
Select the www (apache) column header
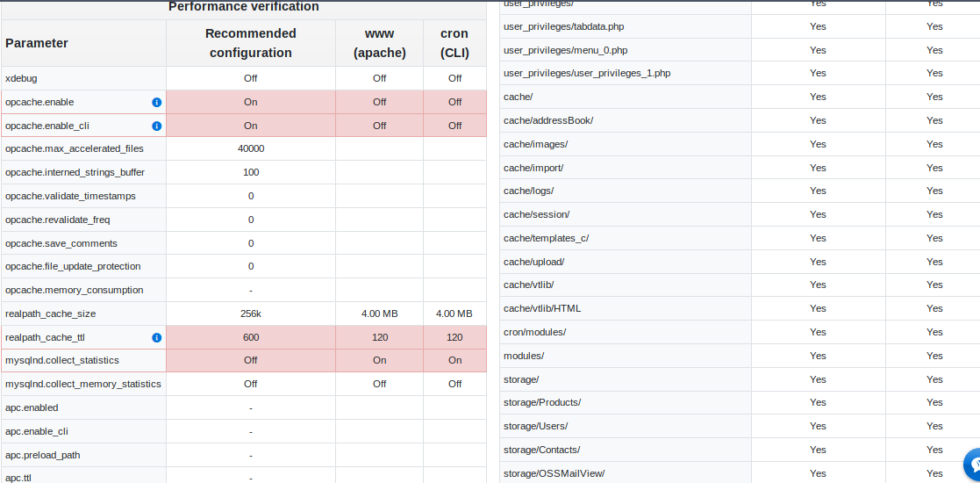[x=379, y=43]
